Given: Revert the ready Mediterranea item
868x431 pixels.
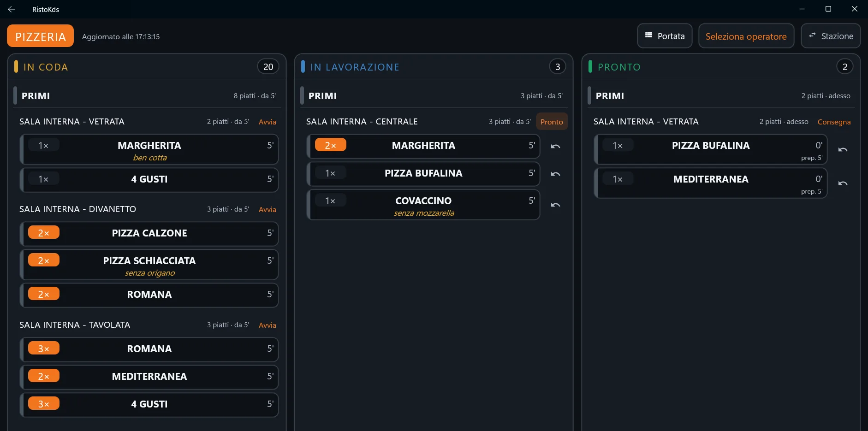Looking at the screenshot, I should [x=843, y=183].
